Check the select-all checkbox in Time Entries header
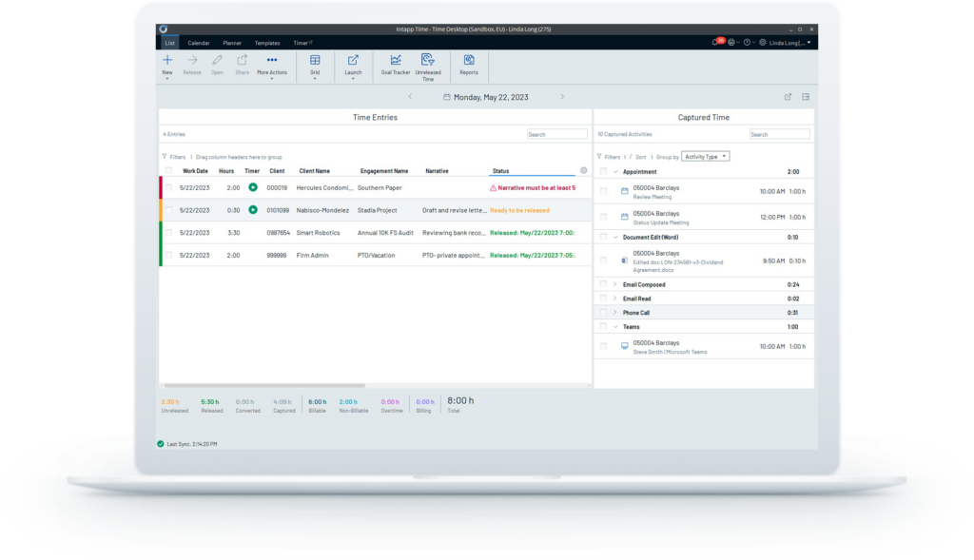 [168, 171]
